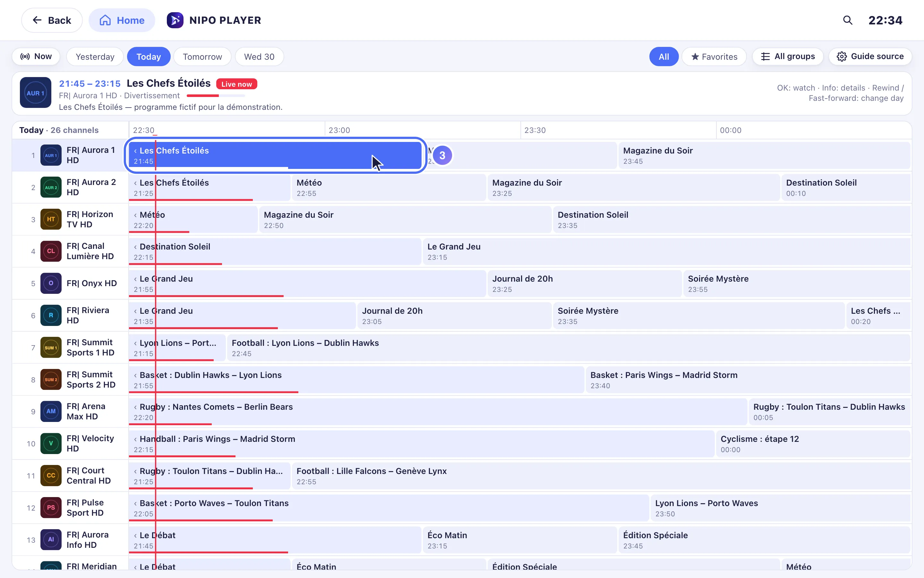Select the Arena Max HD channel logo
Image resolution: width=924 pixels, height=578 pixels.
51,411
